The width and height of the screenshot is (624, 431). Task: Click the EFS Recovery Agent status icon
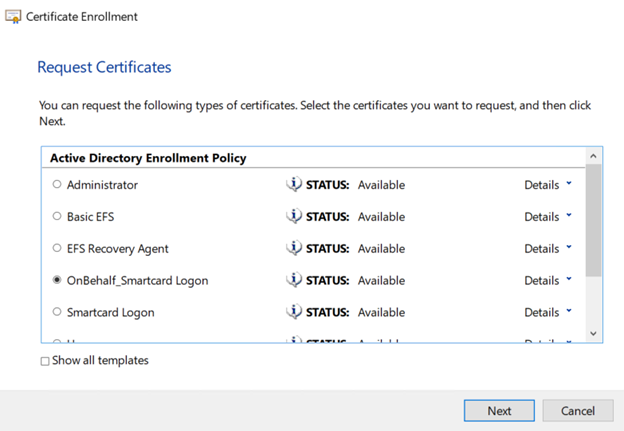tap(294, 248)
